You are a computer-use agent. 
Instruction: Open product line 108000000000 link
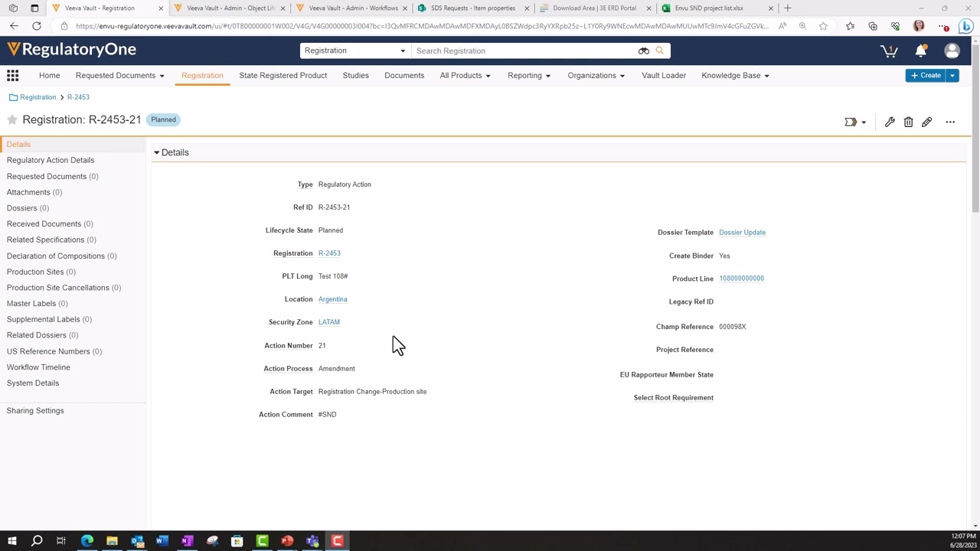pyautogui.click(x=741, y=279)
